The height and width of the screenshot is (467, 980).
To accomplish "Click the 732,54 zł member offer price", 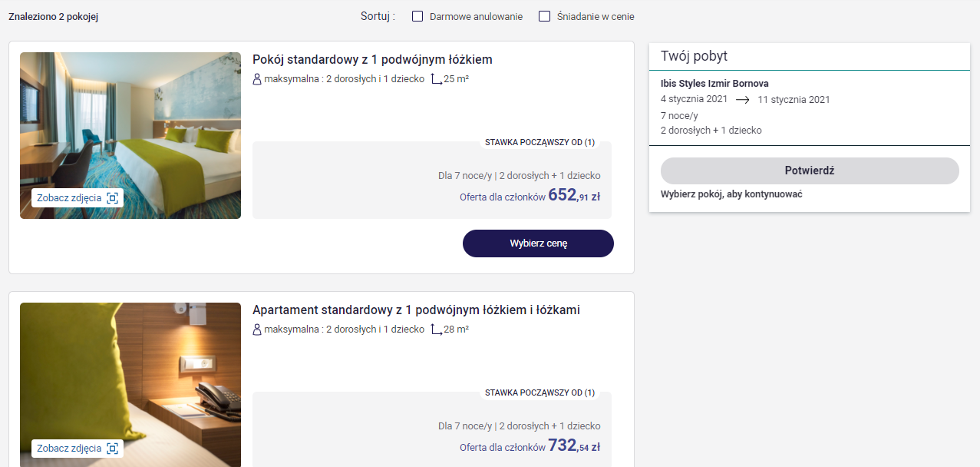I will (x=574, y=445).
